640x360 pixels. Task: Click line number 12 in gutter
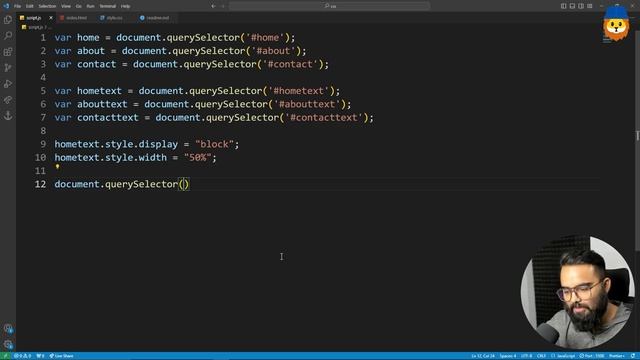click(40, 184)
